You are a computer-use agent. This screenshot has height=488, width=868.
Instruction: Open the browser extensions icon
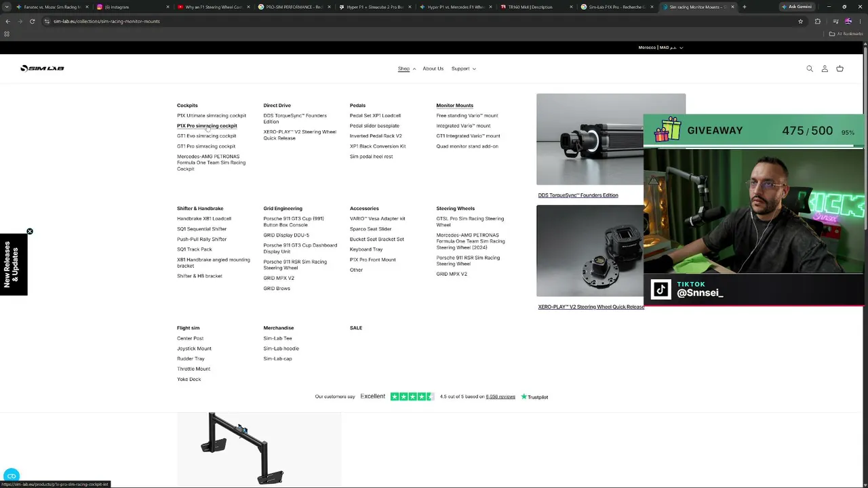(x=817, y=21)
